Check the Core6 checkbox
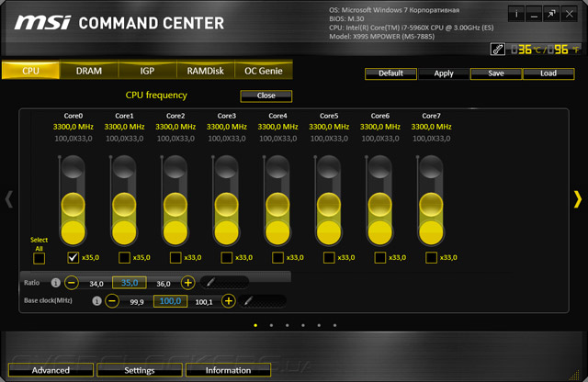Screen dimensions: 588x382 pyautogui.click(x=380, y=257)
